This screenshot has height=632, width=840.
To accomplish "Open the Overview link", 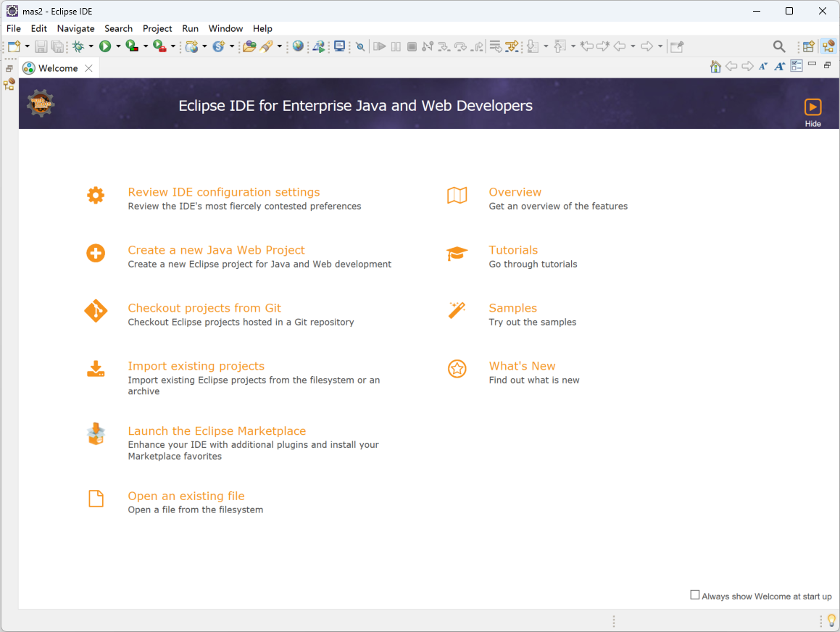I will click(x=515, y=192).
